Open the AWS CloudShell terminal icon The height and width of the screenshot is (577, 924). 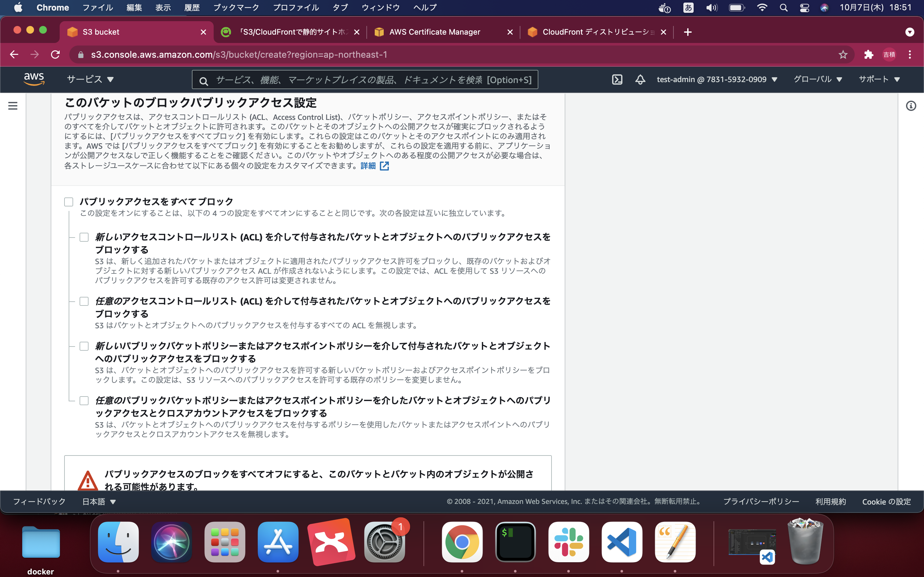pyautogui.click(x=617, y=79)
